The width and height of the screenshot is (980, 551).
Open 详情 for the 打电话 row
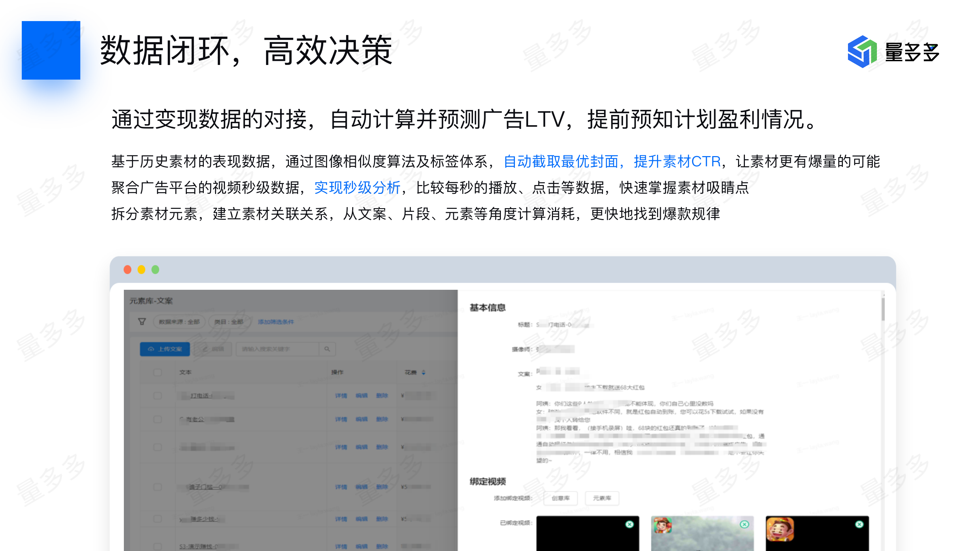[341, 396]
